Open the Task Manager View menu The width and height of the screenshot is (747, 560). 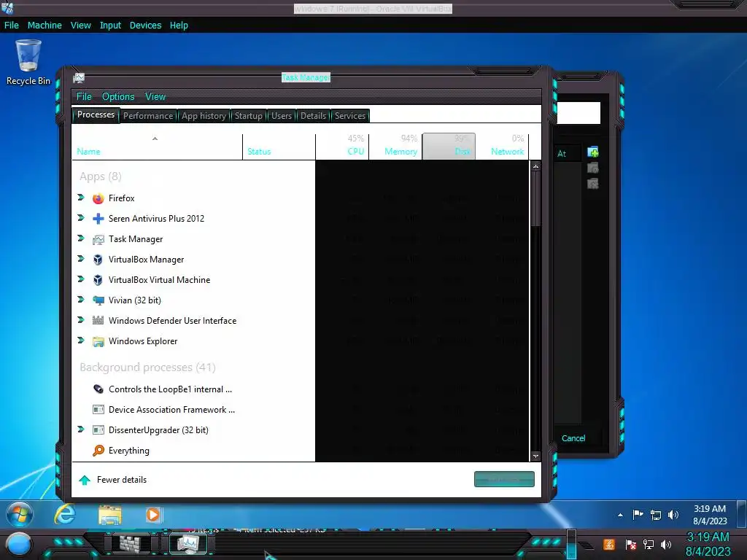click(x=155, y=97)
